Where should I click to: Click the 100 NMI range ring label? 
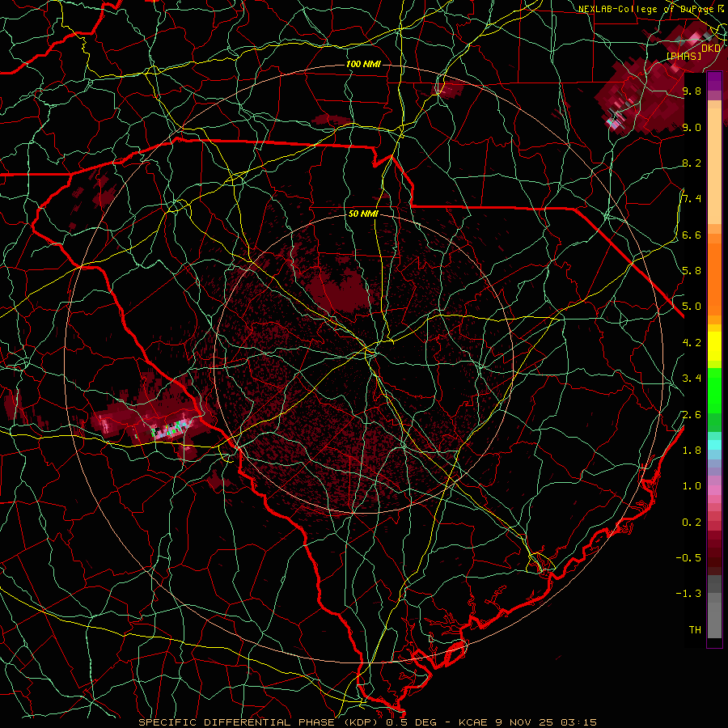pos(363,64)
